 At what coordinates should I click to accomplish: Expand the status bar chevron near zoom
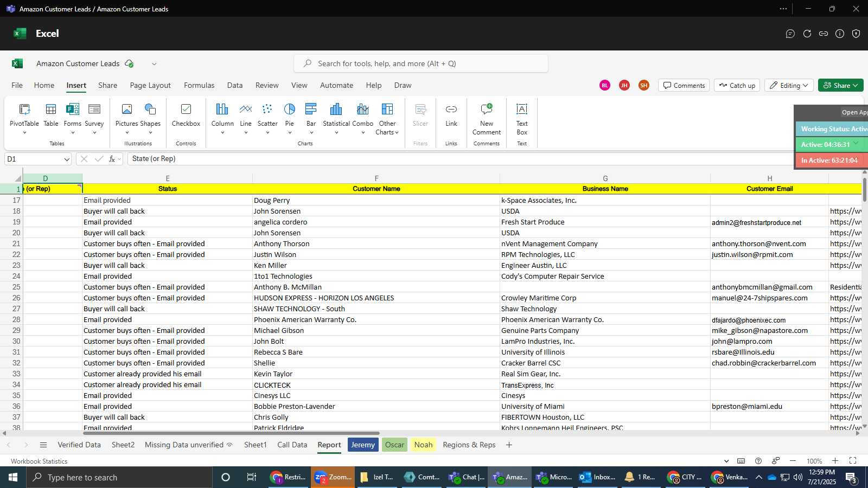point(726,461)
